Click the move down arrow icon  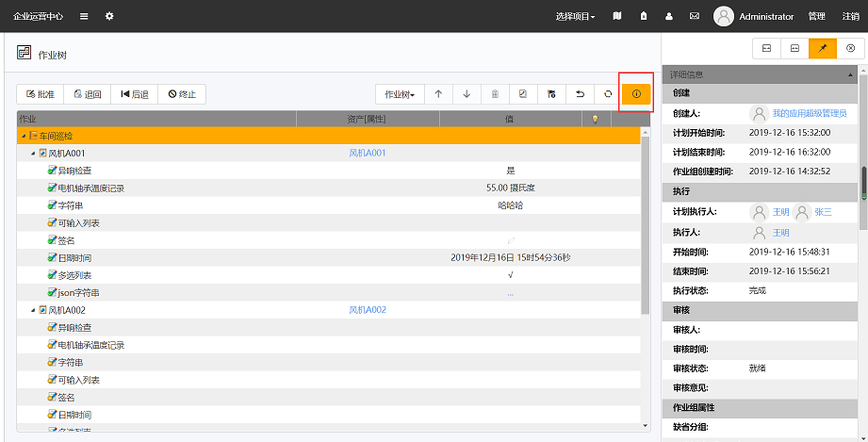click(x=467, y=94)
